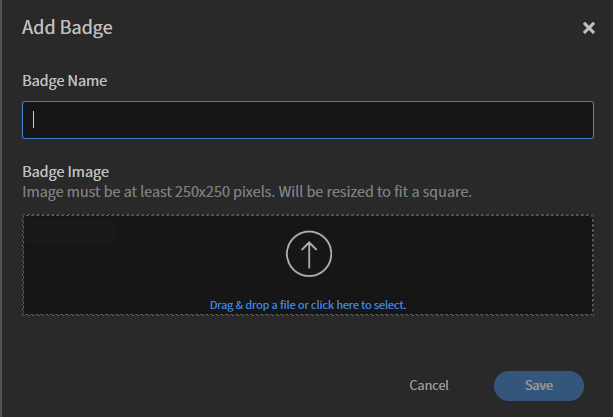Viewport: 613px width, 417px height.
Task: Click the dashed border of the upload zone
Action: (x=308, y=215)
